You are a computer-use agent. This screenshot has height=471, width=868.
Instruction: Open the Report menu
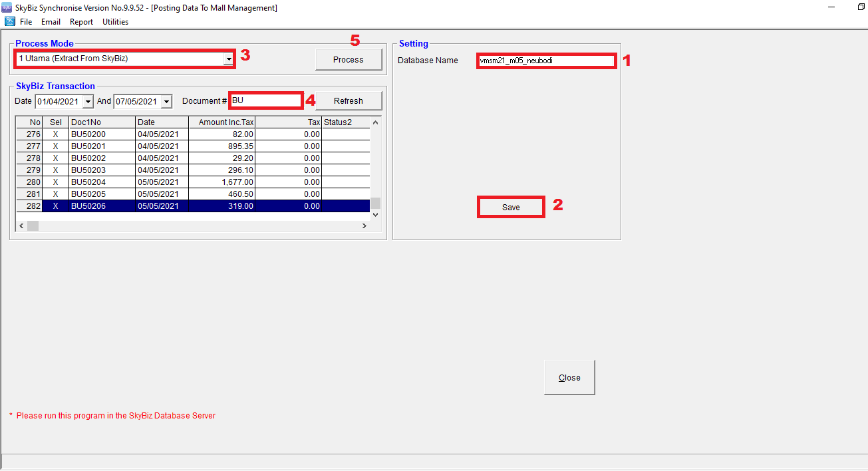click(81, 22)
